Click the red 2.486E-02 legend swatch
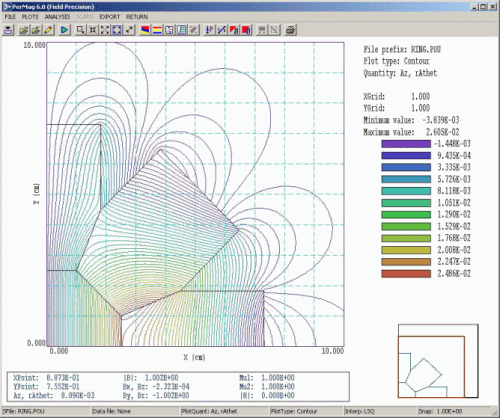 (406, 274)
